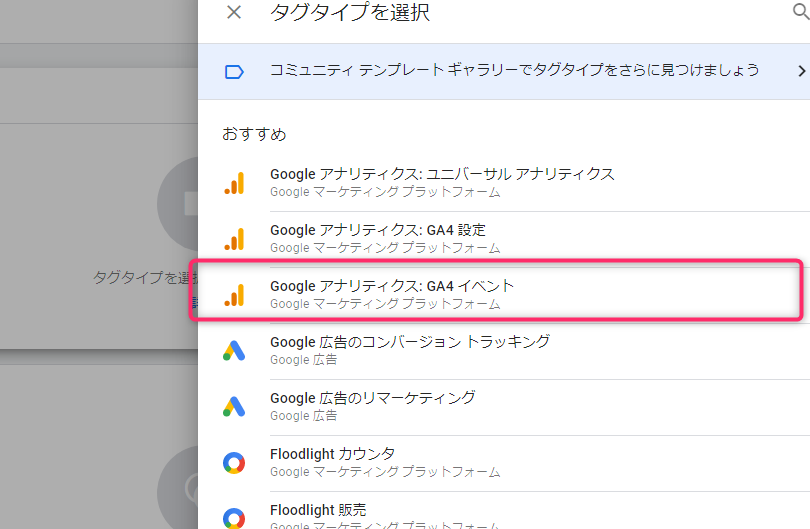810x529 pixels.
Task: Click the GA4 設定 analytics icon
Action: pyautogui.click(x=234, y=239)
